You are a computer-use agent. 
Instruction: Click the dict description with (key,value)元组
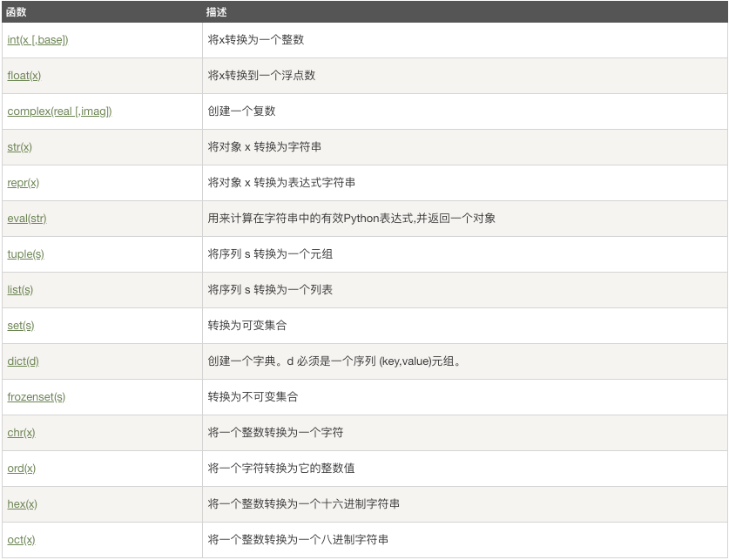(334, 361)
